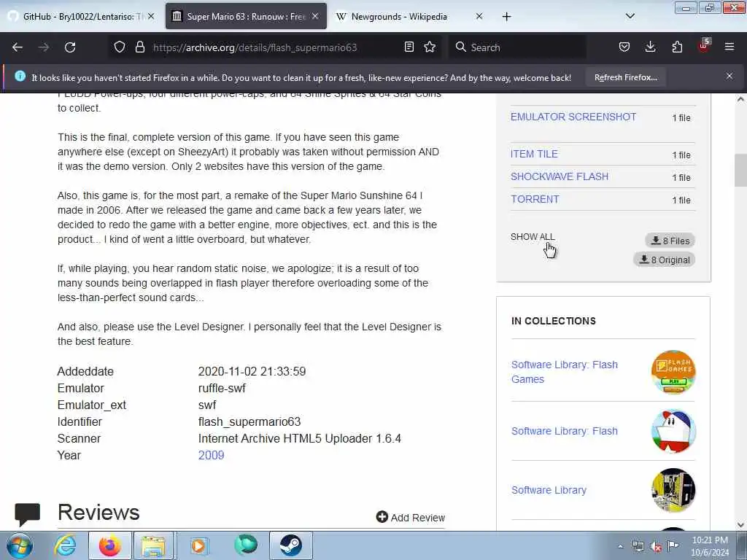Reload the current page
The image size is (747, 560).
coord(70,47)
